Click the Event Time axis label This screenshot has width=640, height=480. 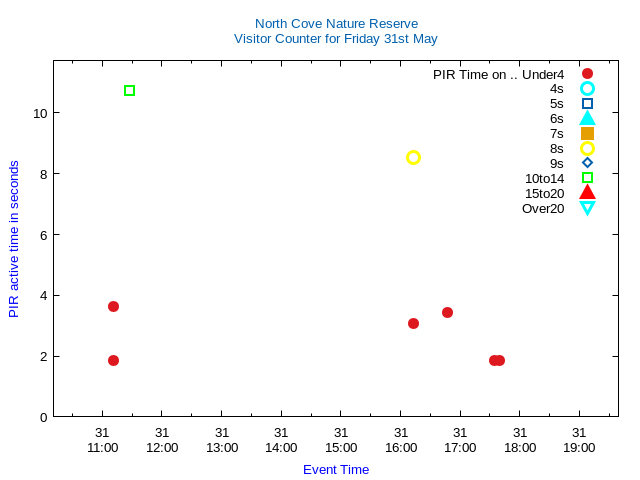336,470
